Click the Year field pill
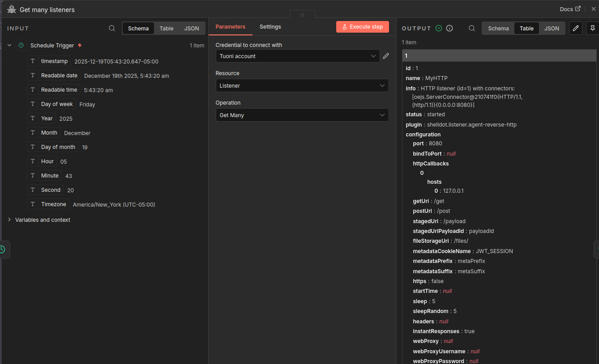This screenshot has height=364, width=599. coord(42,119)
